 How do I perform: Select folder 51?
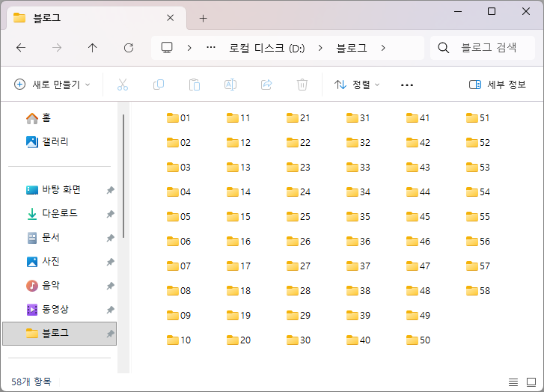pyautogui.click(x=477, y=118)
